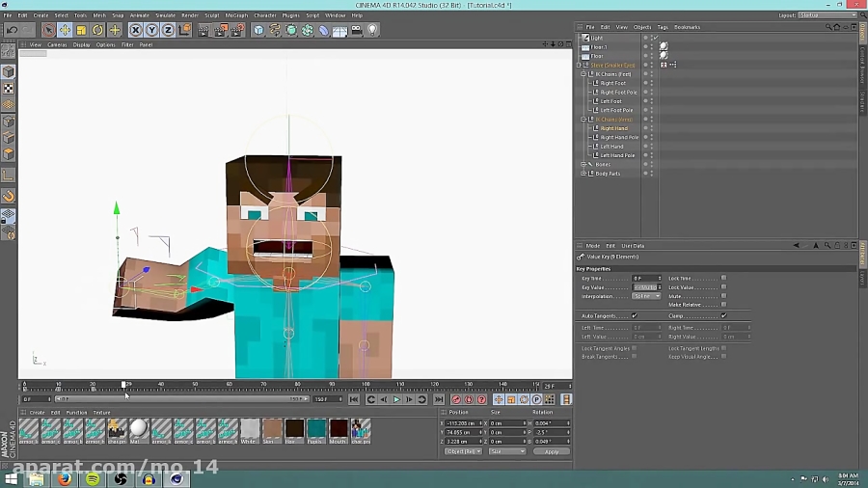Check the Mute key checkbox
The height and width of the screenshot is (488, 868).
click(x=723, y=296)
